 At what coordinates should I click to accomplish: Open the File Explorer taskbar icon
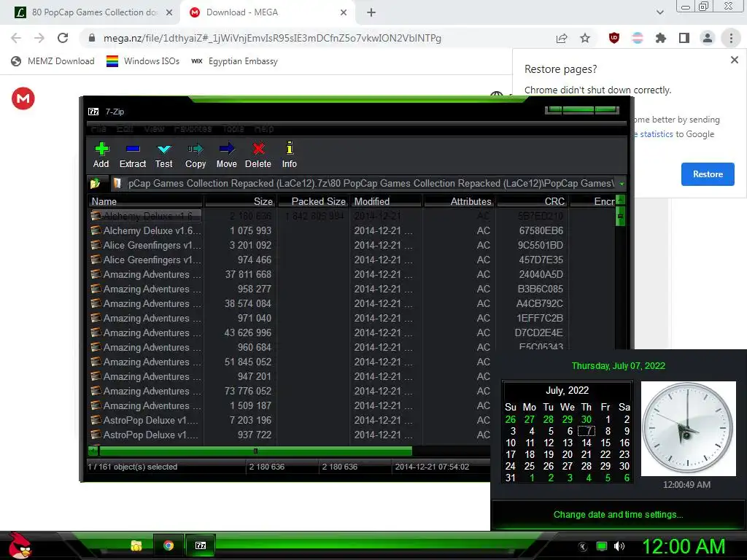pyautogui.click(x=136, y=545)
